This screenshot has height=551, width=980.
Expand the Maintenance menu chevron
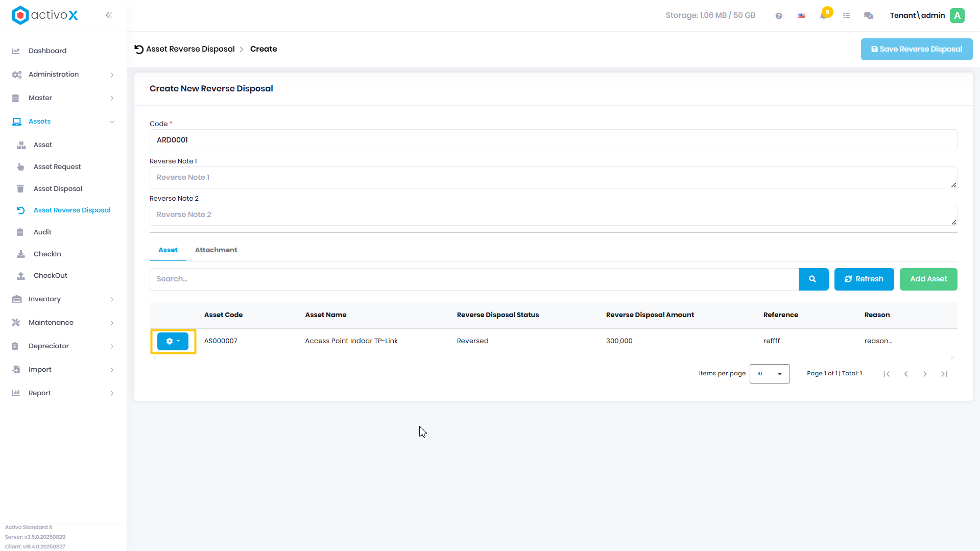click(112, 323)
